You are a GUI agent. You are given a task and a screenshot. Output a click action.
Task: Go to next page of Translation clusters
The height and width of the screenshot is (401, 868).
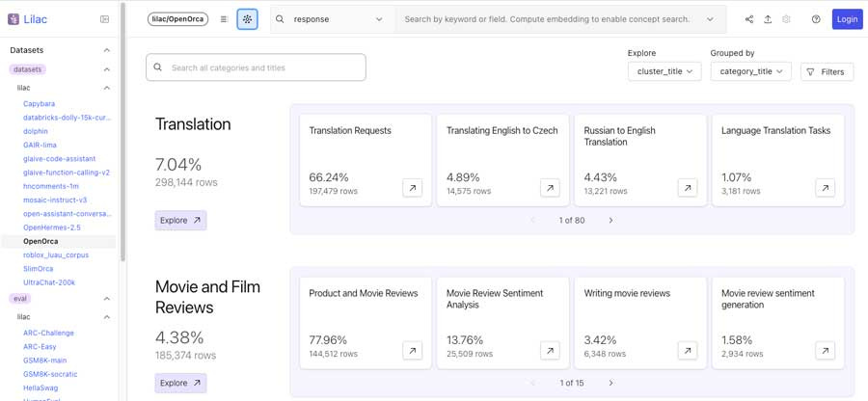click(x=611, y=220)
